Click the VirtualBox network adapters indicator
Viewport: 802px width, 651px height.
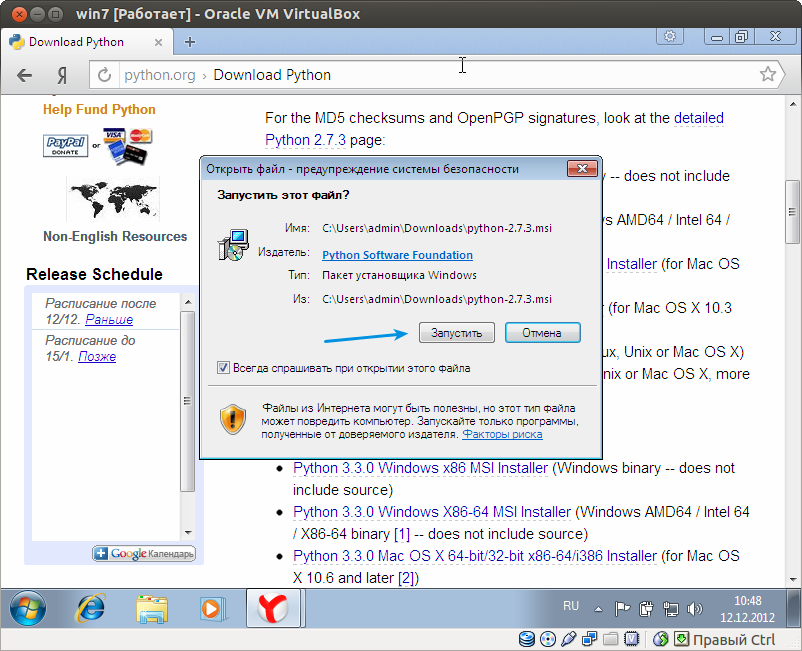[x=590, y=639]
